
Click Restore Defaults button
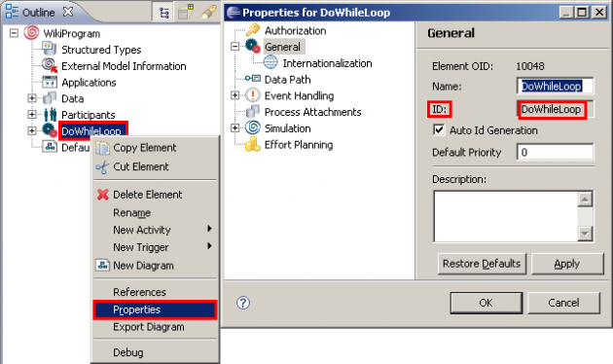point(482,264)
